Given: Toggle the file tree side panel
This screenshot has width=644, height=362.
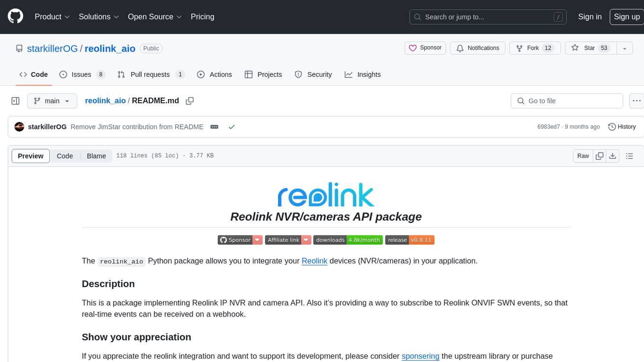Looking at the screenshot, I should [x=16, y=101].
